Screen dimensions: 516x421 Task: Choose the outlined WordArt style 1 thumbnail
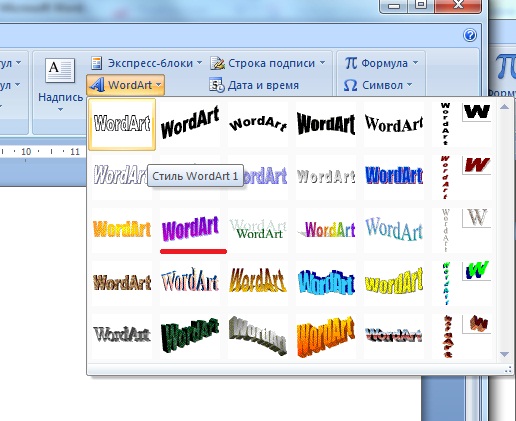122,124
